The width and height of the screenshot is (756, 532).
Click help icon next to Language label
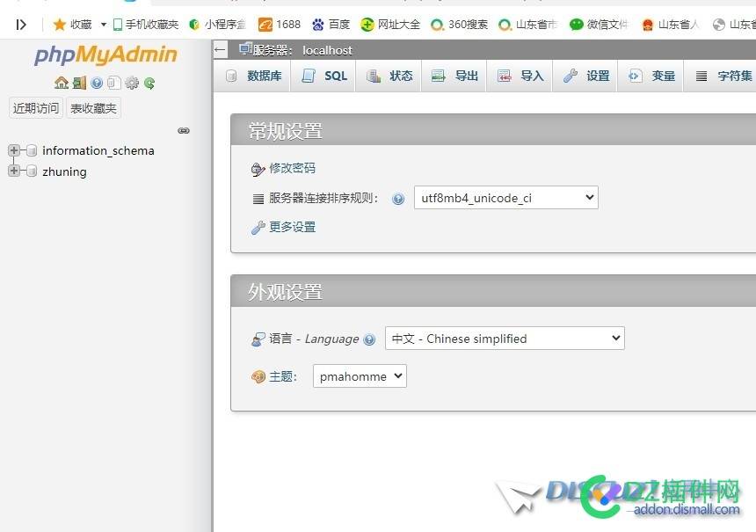(x=369, y=339)
